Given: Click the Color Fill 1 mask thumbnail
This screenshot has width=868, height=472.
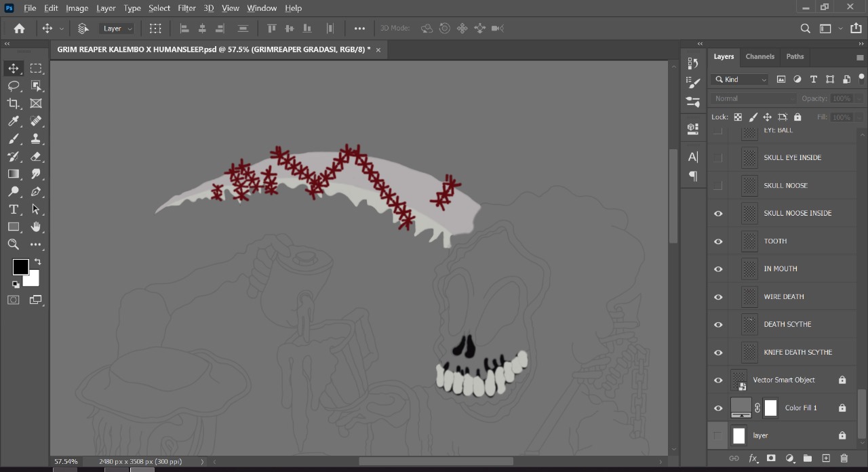Looking at the screenshot, I should (x=770, y=408).
